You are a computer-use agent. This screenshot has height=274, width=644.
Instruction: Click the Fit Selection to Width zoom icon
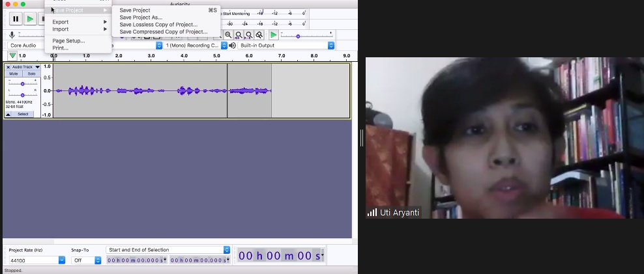point(238,35)
